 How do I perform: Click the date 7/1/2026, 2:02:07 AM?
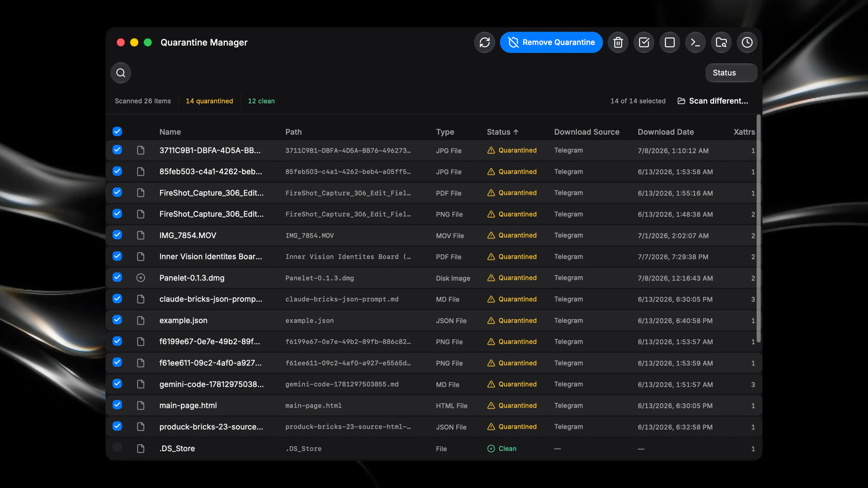[x=673, y=236]
